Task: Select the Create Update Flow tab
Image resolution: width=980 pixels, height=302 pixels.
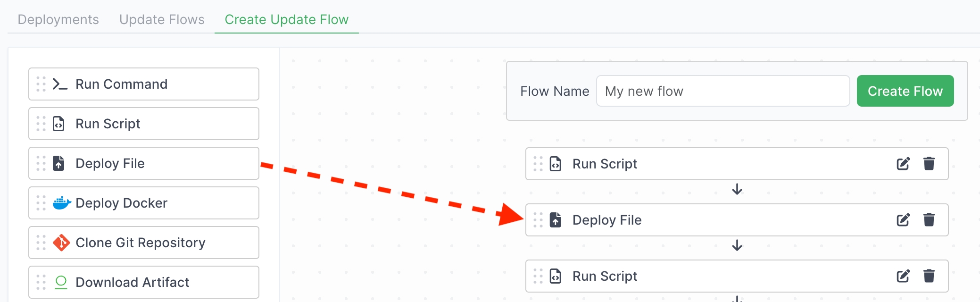Action: pyautogui.click(x=286, y=19)
